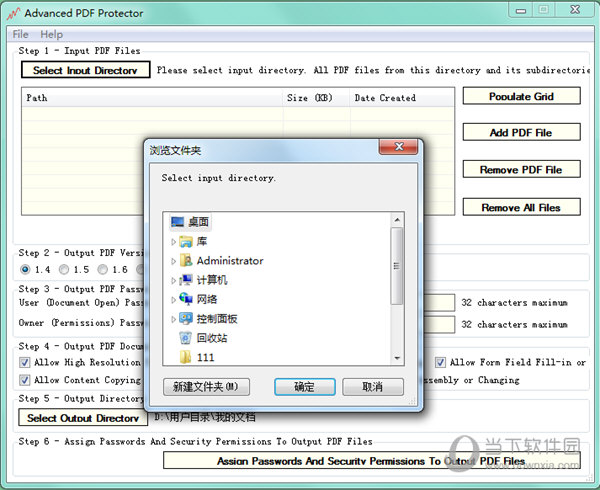600x490 pixels.
Task: Click the Computer icon in tree
Action: (186, 280)
